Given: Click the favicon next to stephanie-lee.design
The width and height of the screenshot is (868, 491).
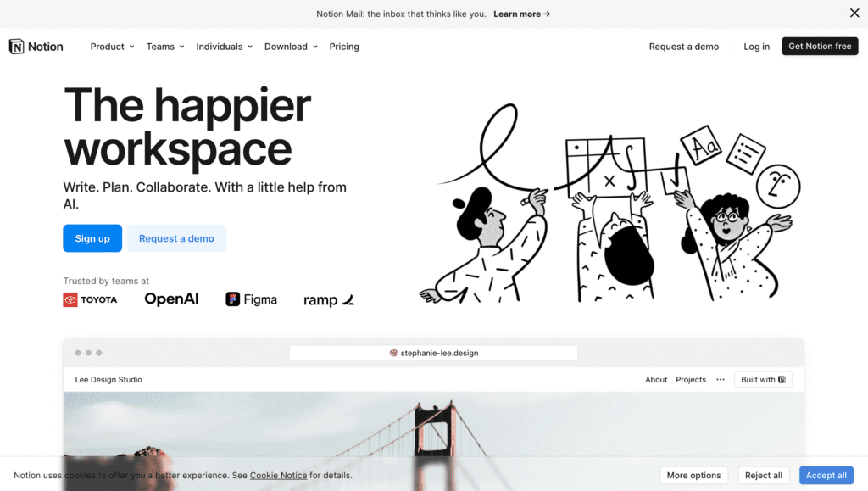Looking at the screenshot, I should 393,353.
